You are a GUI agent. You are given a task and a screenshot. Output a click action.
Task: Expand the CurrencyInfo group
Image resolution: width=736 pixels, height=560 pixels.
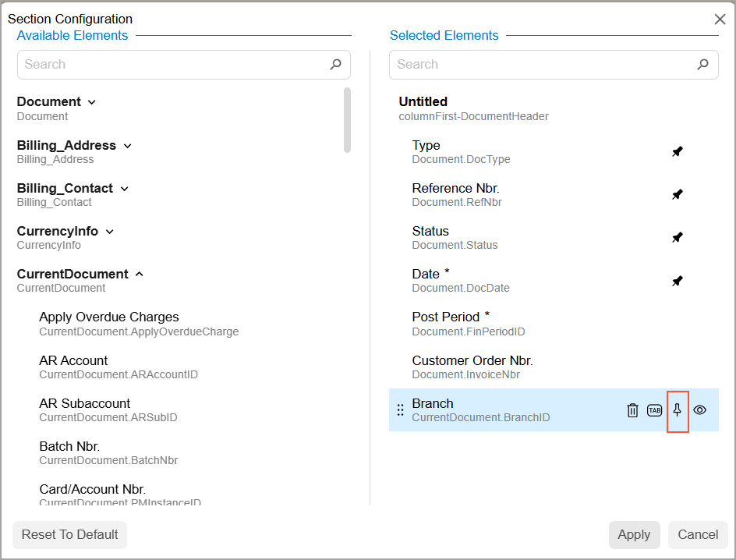tap(110, 232)
